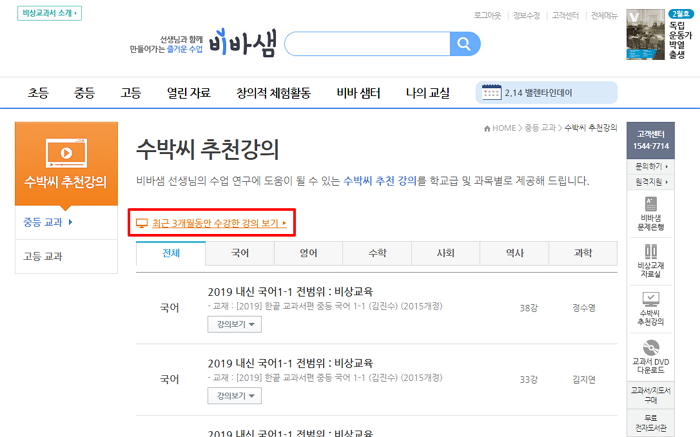
Task: Switch to 국어 tab
Action: pyautogui.click(x=240, y=253)
